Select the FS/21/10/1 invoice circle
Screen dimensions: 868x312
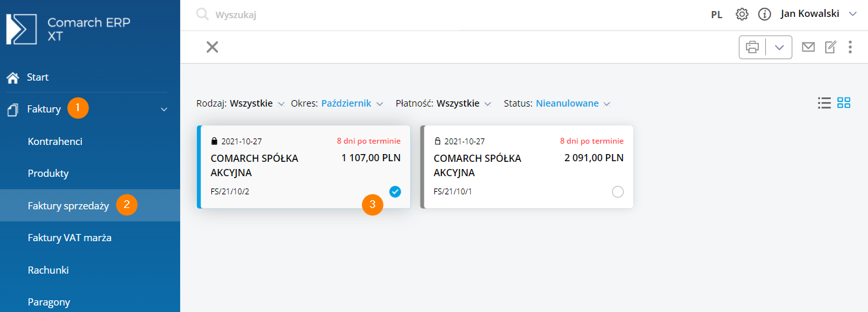(x=618, y=192)
